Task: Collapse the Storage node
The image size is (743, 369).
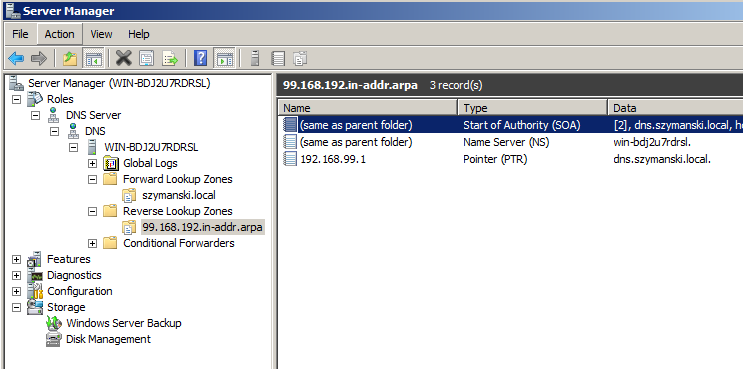Action: pos(17,307)
